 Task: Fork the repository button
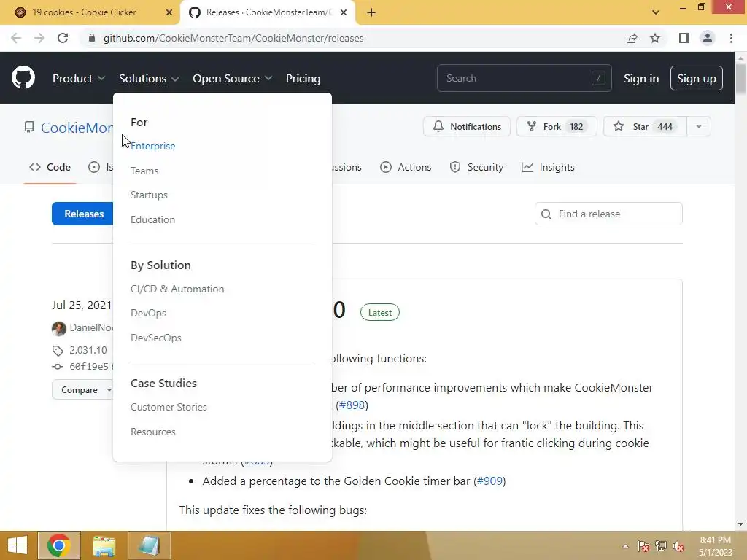point(557,127)
